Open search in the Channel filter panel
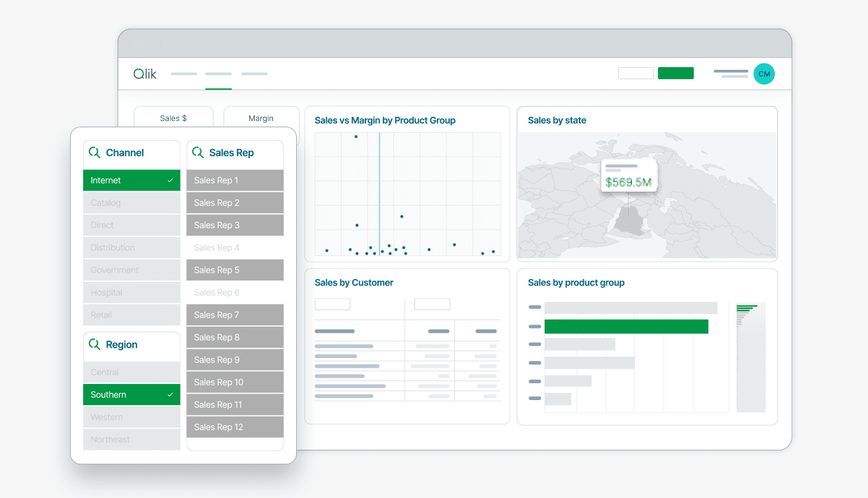The width and height of the screenshot is (868, 498). 95,152
